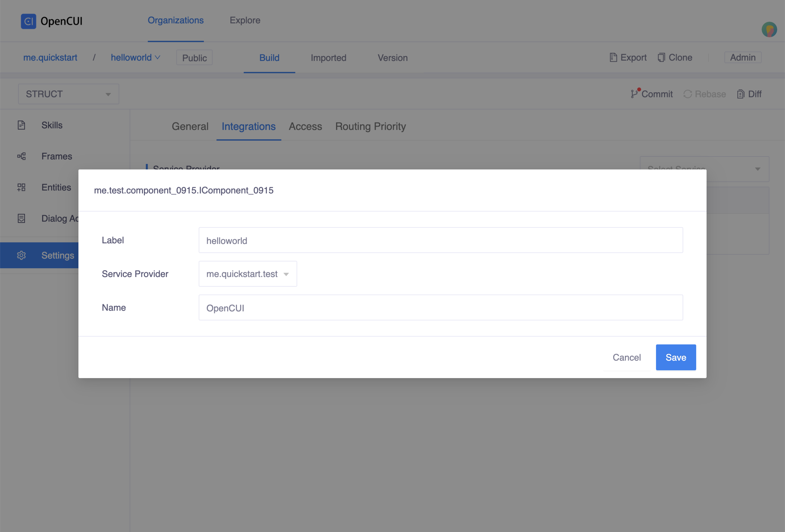
Task: Click the Cancel button
Action: [x=627, y=357]
